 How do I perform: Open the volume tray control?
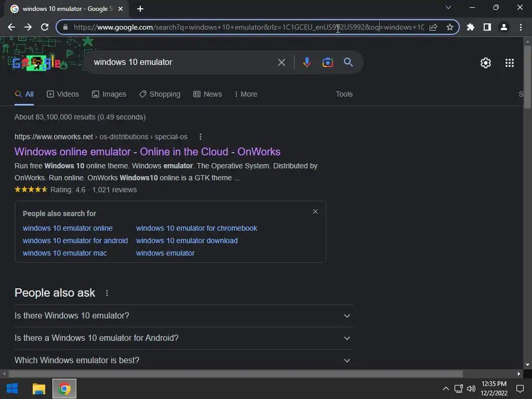[x=471, y=389]
